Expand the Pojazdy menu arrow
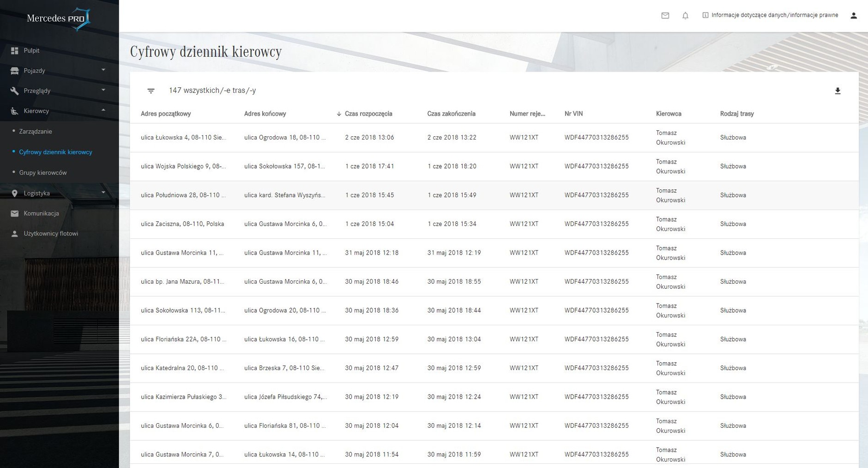 (x=103, y=70)
